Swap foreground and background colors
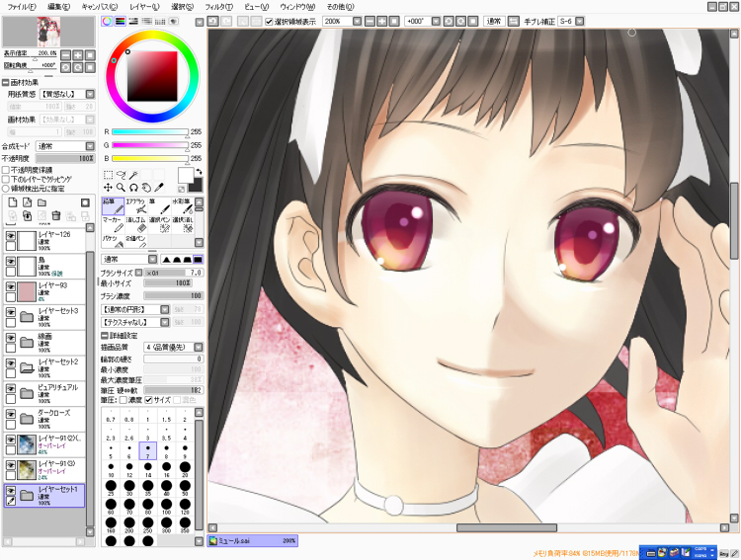The height and width of the screenshot is (560, 741). tap(199, 172)
